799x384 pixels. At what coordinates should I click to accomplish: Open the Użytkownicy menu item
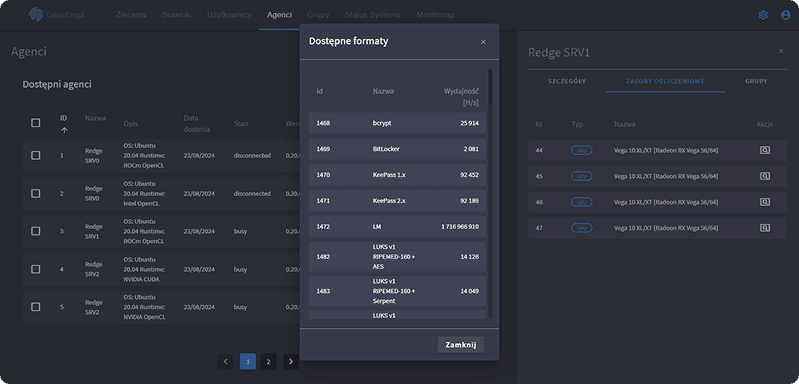(x=229, y=15)
